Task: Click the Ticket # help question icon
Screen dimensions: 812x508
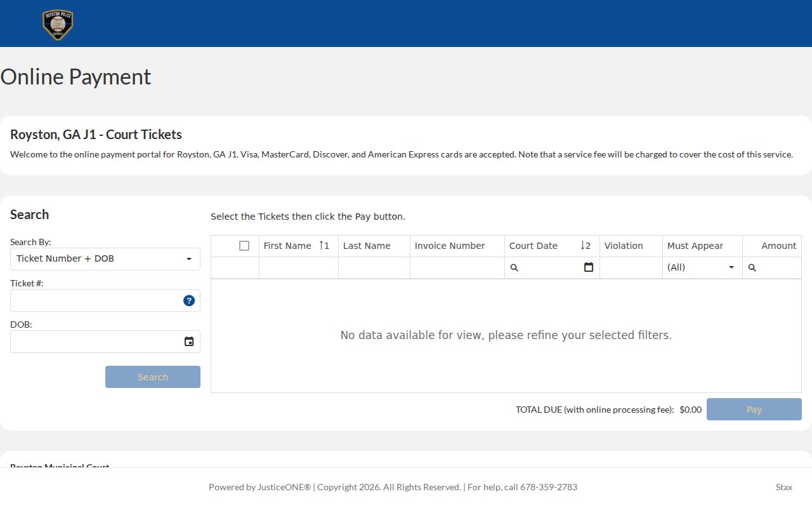Action: click(x=189, y=300)
